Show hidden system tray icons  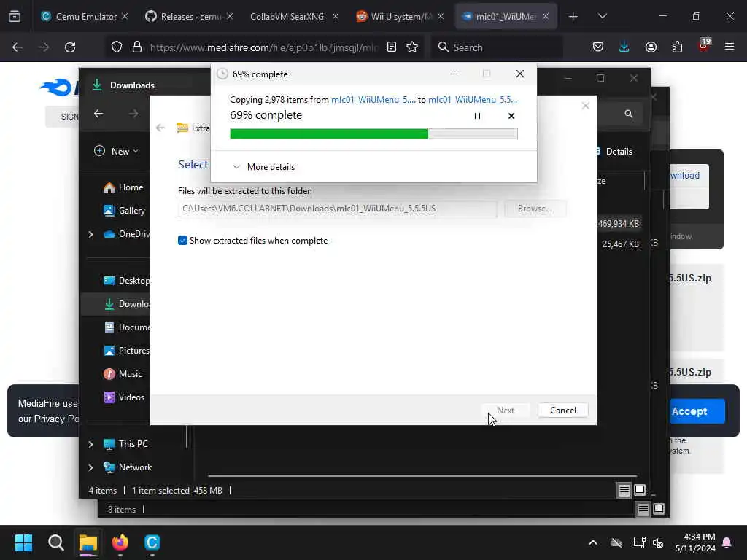593,542
